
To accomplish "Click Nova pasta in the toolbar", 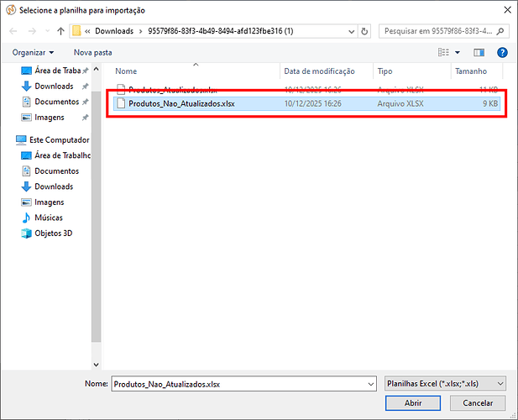I will coord(92,52).
